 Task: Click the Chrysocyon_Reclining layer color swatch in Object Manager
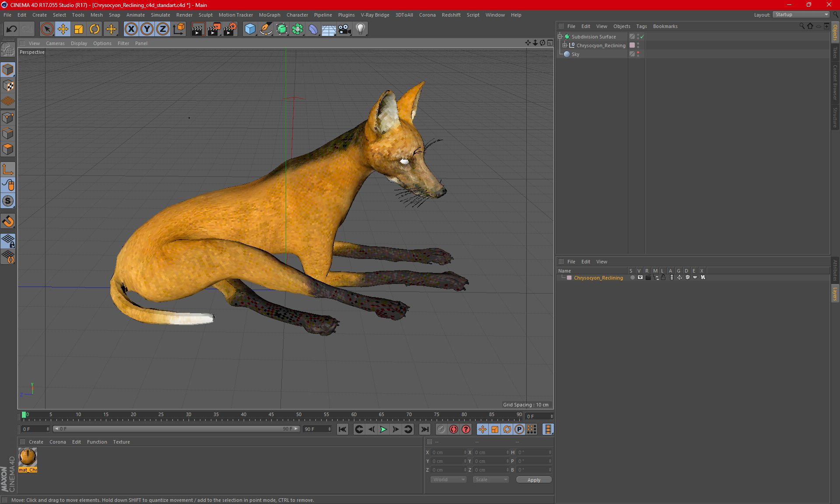632,45
